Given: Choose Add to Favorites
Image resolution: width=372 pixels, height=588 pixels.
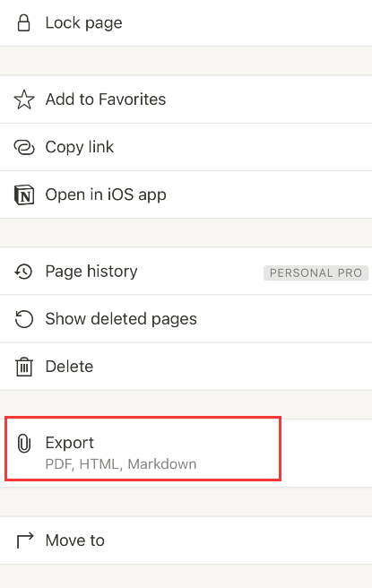Looking at the screenshot, I should [186, 99].
